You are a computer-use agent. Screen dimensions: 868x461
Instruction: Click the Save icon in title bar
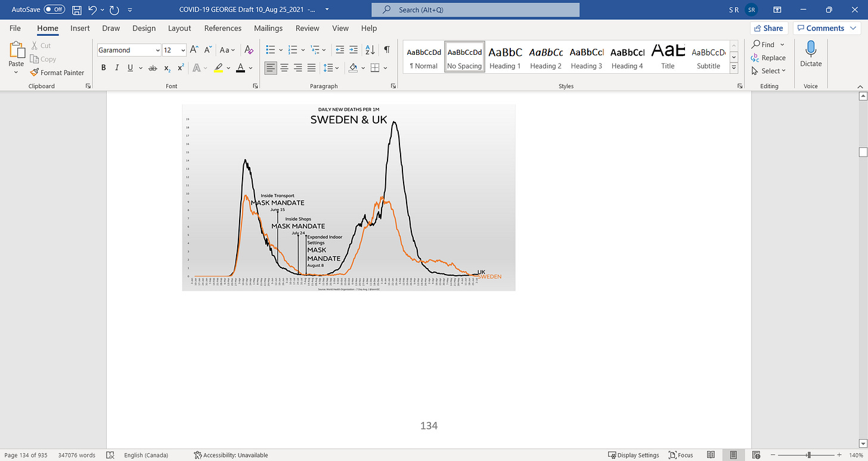[76, 10]
